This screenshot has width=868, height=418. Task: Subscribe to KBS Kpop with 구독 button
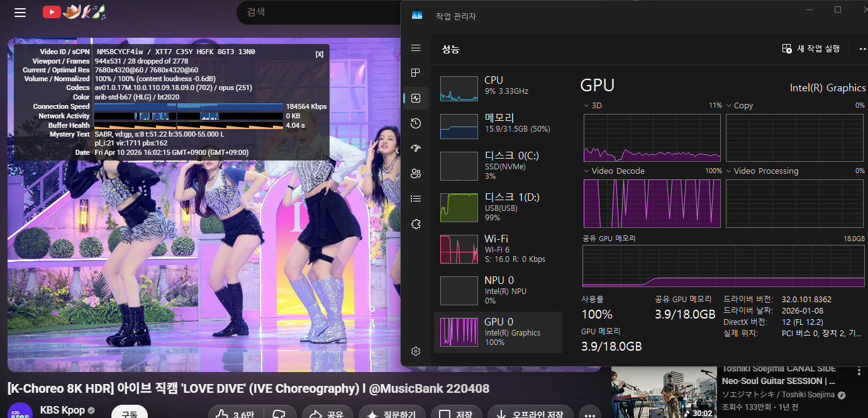point(130,412)
